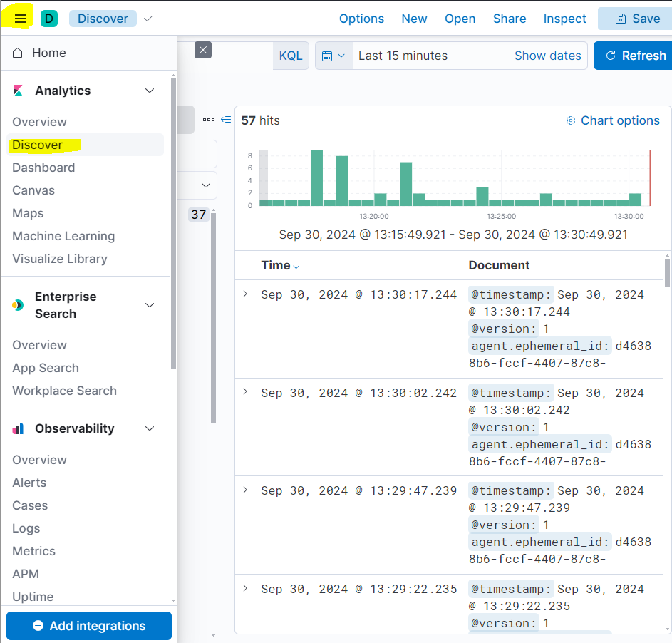Click the tallest histogram bar before 13:20

316,178
